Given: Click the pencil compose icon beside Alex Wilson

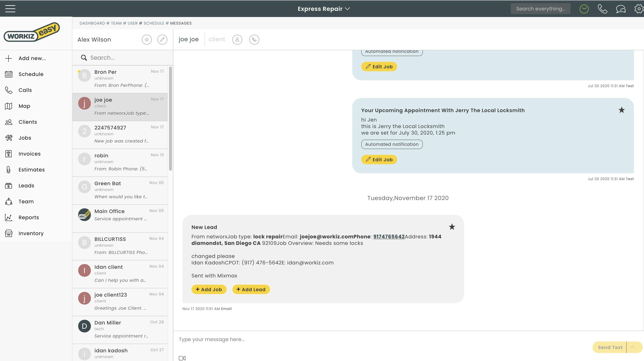Looking at the screenshot, I should pyautogui.click(x=162, y=39).
